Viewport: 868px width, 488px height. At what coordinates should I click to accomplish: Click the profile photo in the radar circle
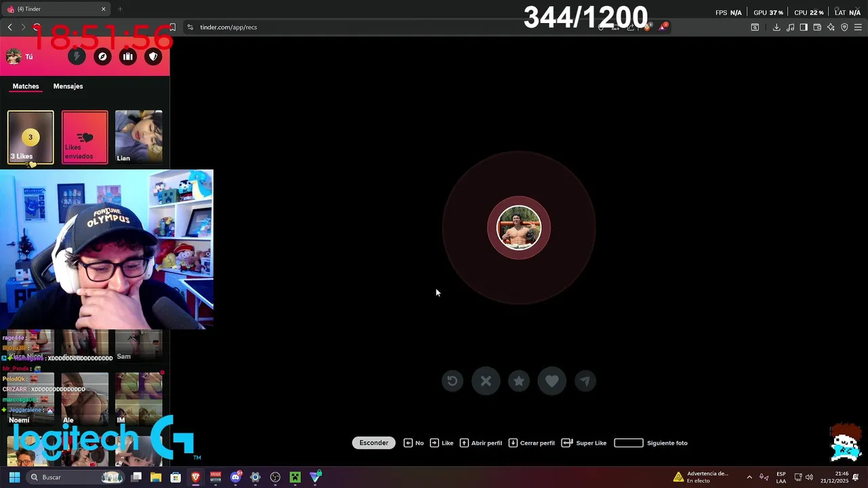pos(519,228)
